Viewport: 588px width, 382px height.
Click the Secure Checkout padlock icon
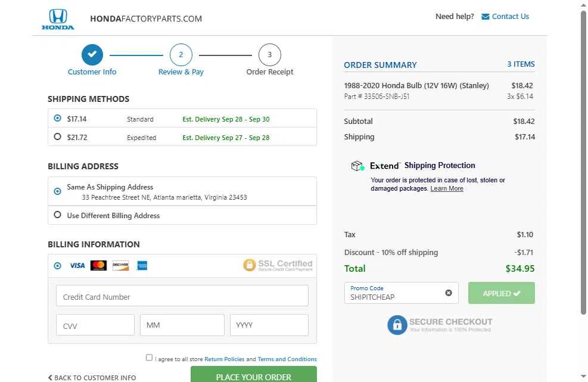[x=397, y=325]
